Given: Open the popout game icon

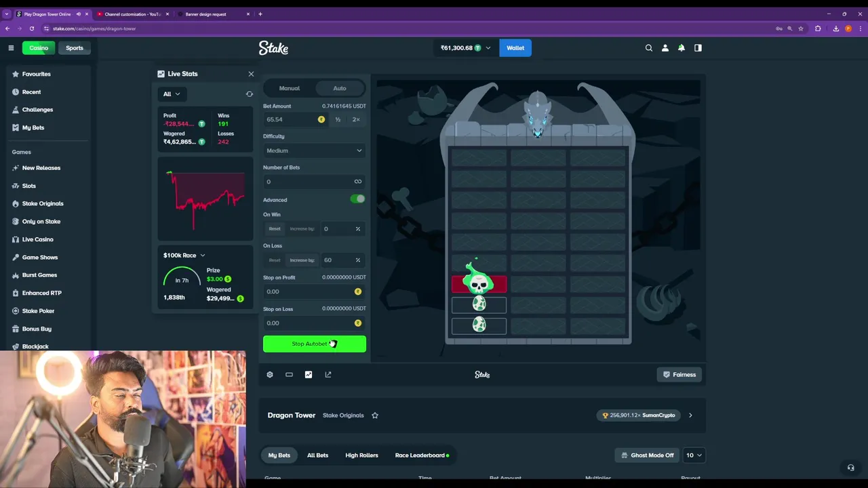Looking at the screenshot, I should [x=328, y=375].
